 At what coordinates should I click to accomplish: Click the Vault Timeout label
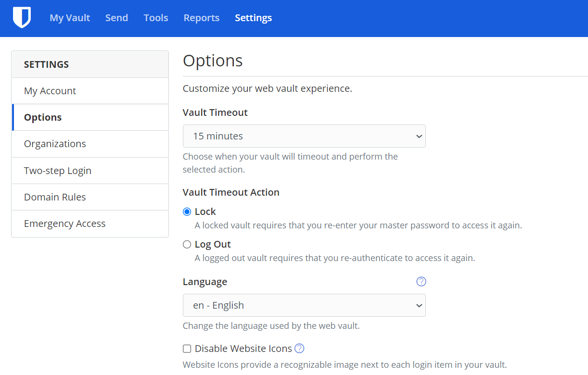215,112
